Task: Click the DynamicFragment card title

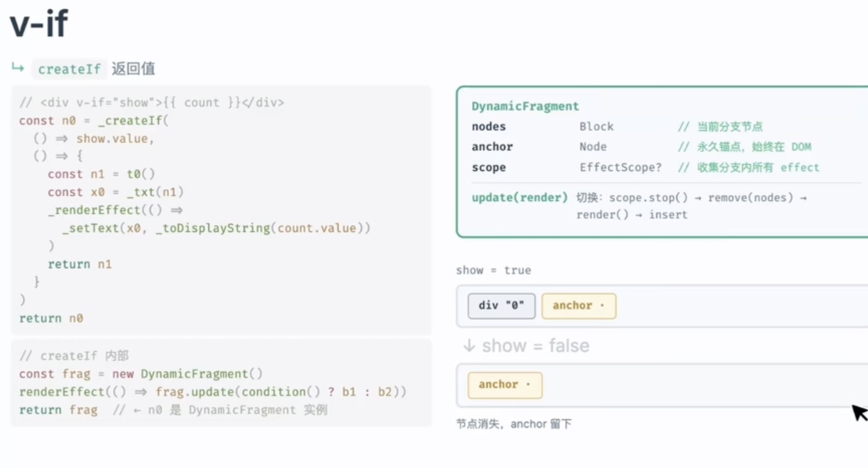Action: click(x=525, y=106)
